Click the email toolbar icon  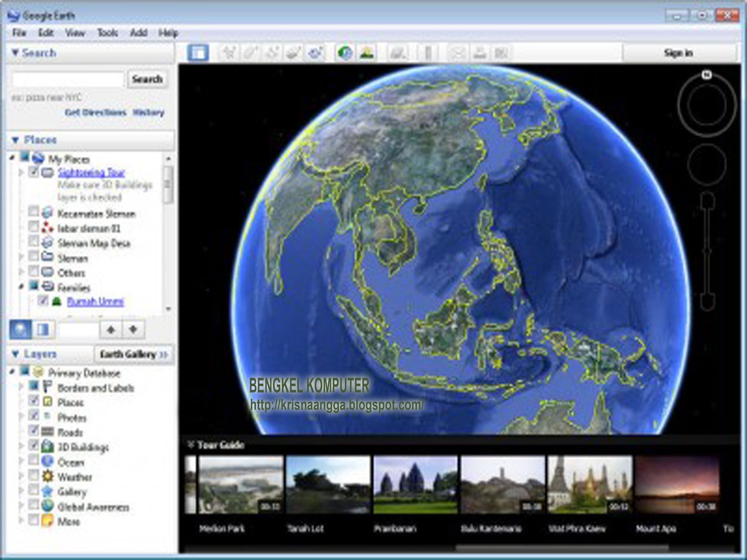458,53
